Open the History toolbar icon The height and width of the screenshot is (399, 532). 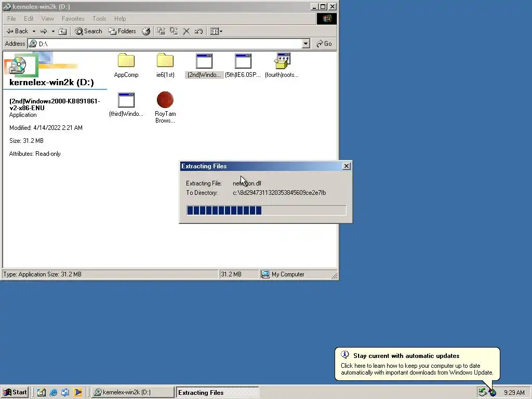click(146, 31)
